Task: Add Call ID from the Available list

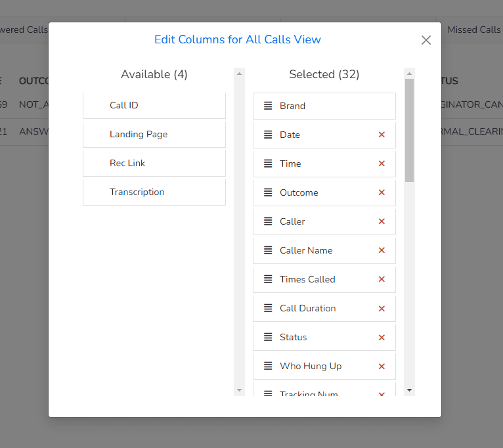Action: click(x=154, y=106)
